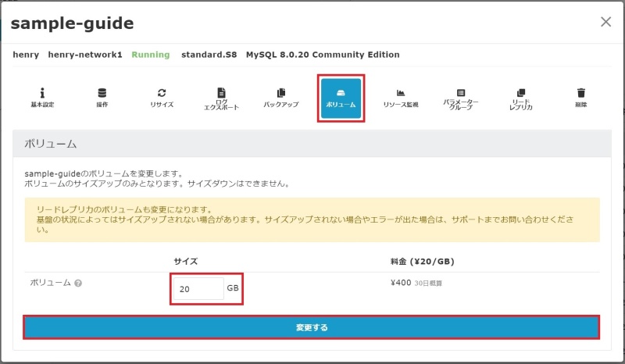625x364 pixels.
Task: Open the ログエクスポート document icon
Action: click(x=221, y=98)
